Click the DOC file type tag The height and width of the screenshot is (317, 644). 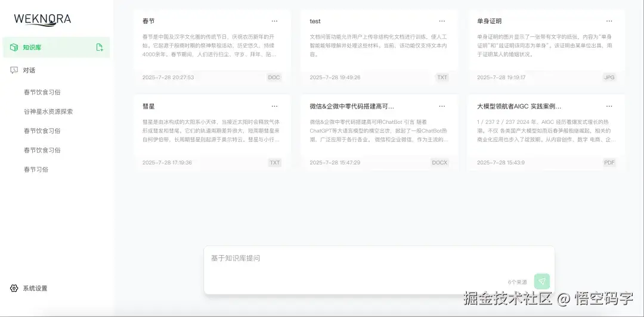pyautogui.click(x=274, y=77)
